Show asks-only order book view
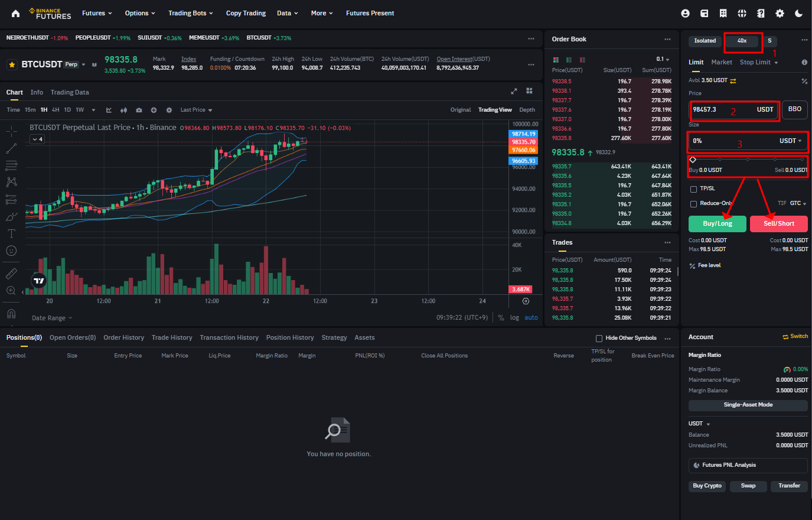Screen dimensions: 812x520 pyautogui.click(x=582, y=60)
